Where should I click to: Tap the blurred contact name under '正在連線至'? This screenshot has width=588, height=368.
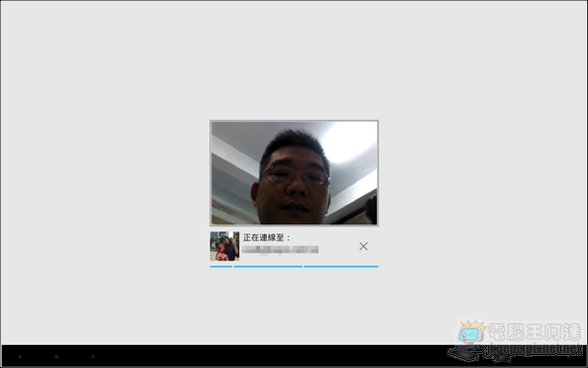[x=280, y=250]
